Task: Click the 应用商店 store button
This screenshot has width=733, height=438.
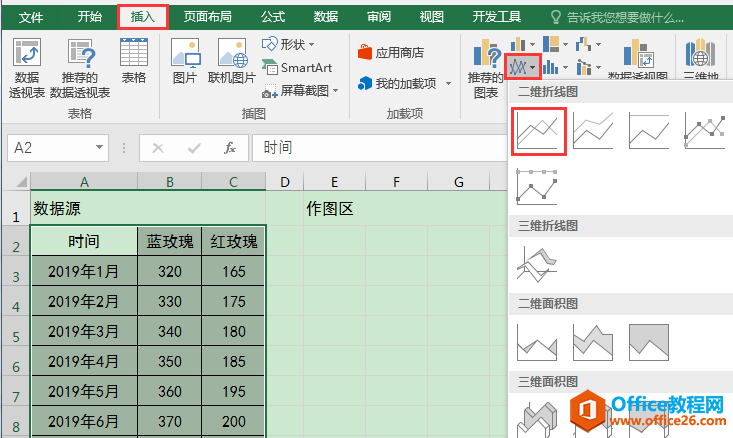Action: [391, 52]
